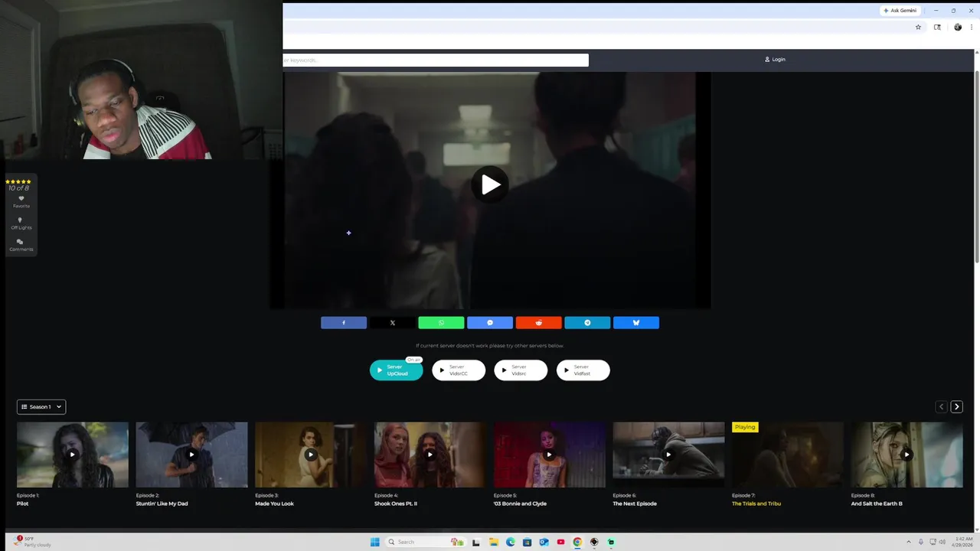980x551 pixels.
Task: Focus the keywords search field
Action: pyautogui.click(x=436, y=60)
